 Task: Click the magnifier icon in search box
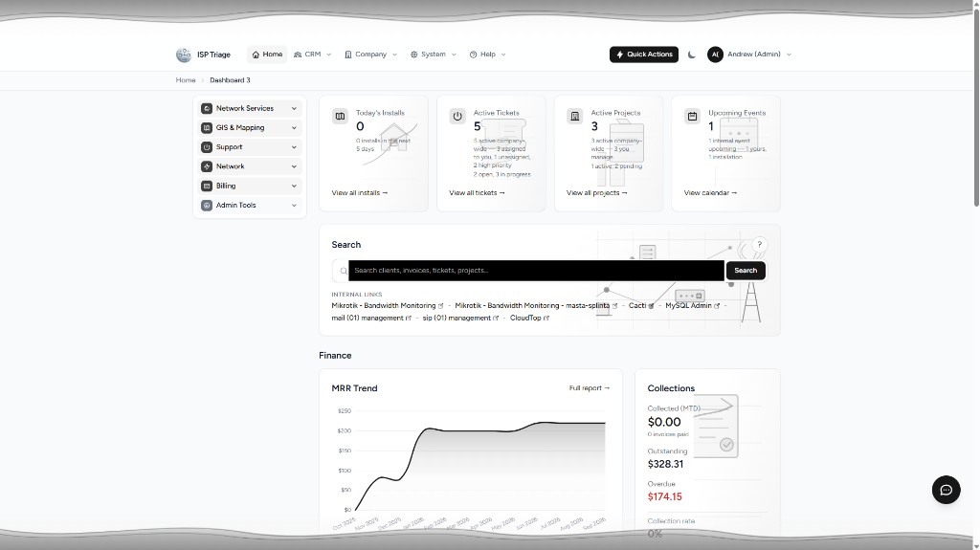click(x=344, y=271)
